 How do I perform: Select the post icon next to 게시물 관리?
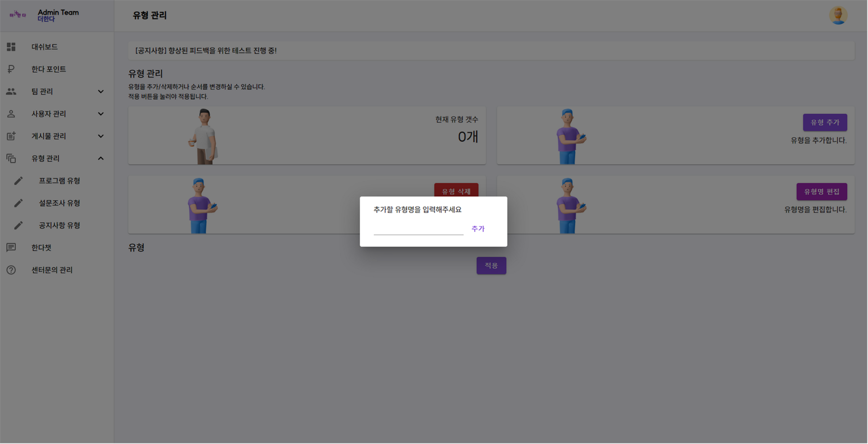point(11,136)
